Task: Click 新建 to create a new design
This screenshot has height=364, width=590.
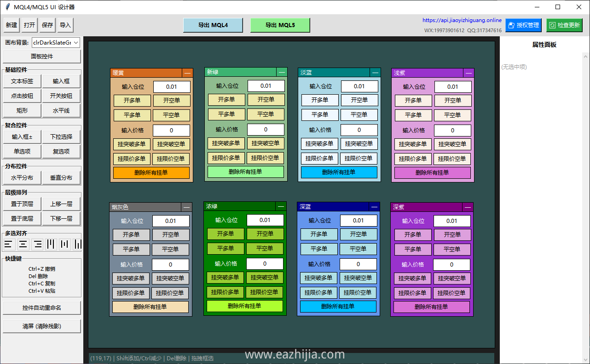Action: [x=11, y=25]
